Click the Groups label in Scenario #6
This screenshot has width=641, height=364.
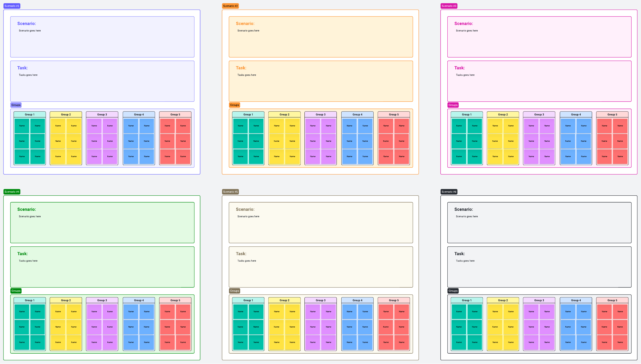453,291
